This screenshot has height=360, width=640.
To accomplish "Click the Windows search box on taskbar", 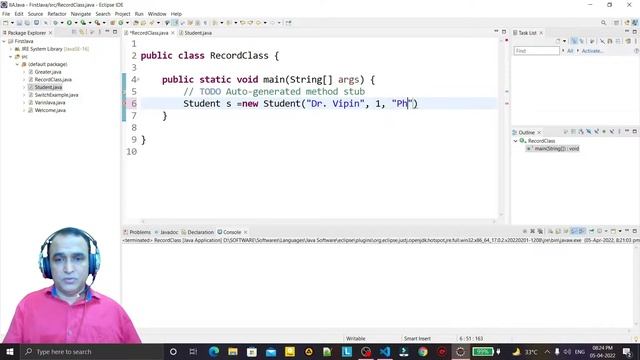I will (x=92, y=351).
